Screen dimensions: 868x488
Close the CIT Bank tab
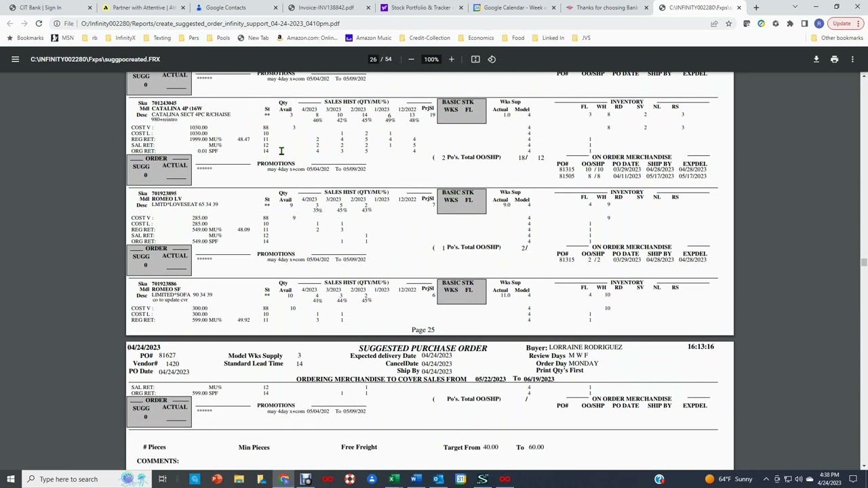(x=90, y=7)
